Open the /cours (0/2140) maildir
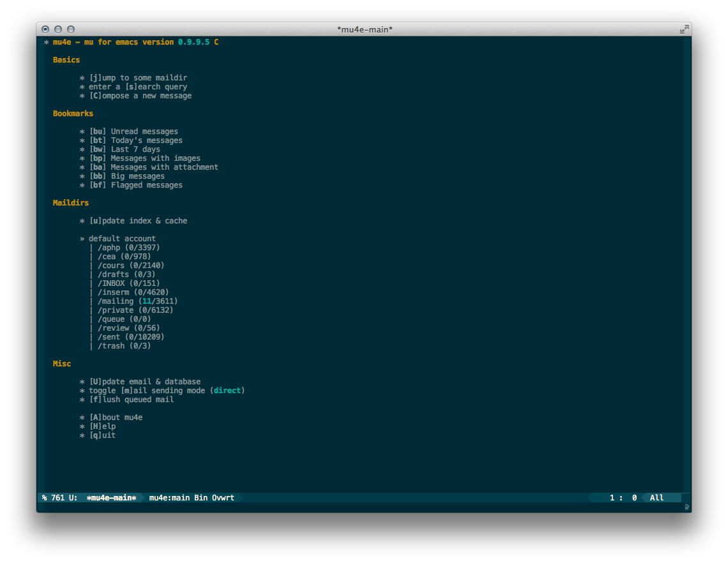Image resolution: width=728 pixels, height=563 pixels. point(131,266)
